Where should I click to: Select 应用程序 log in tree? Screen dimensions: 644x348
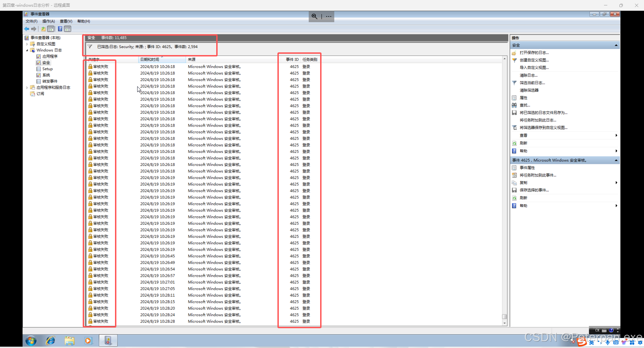(x=50, y=56)
